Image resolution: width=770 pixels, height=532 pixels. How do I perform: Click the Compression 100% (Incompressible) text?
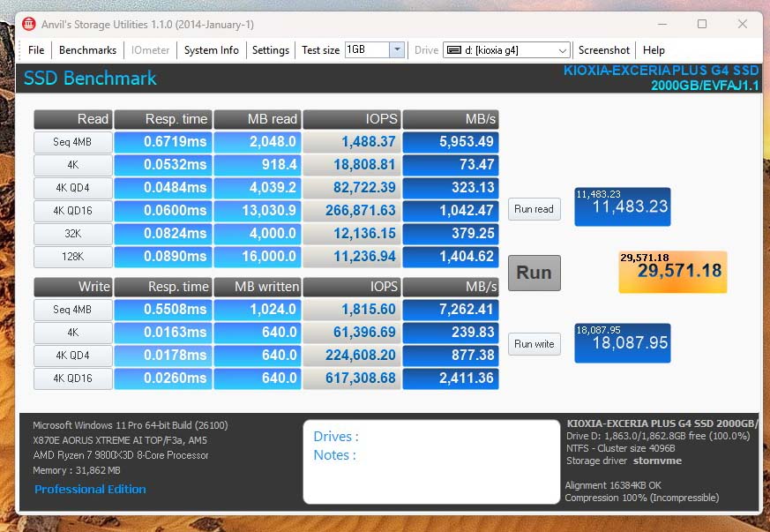(x=641, y=498)
